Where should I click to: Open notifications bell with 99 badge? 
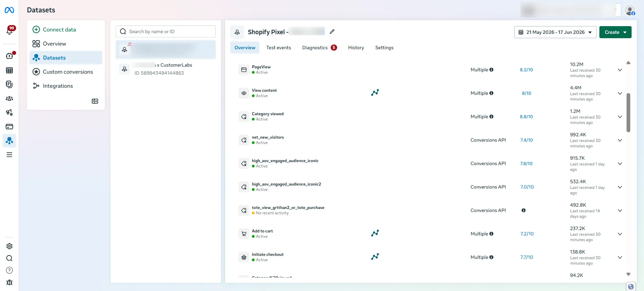click(x=10, y=30)
